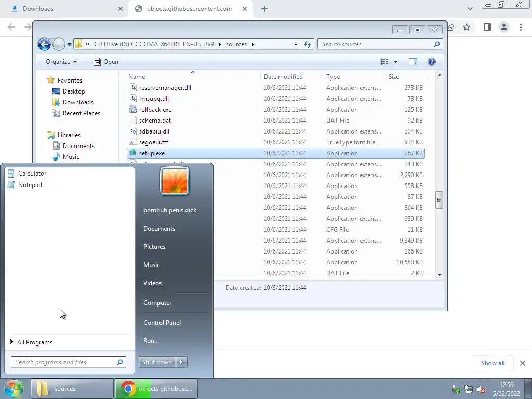The width and height of the screenshot is (532, 399).
Task: Click Run... in the Start menu
Action: pos(151,341)
